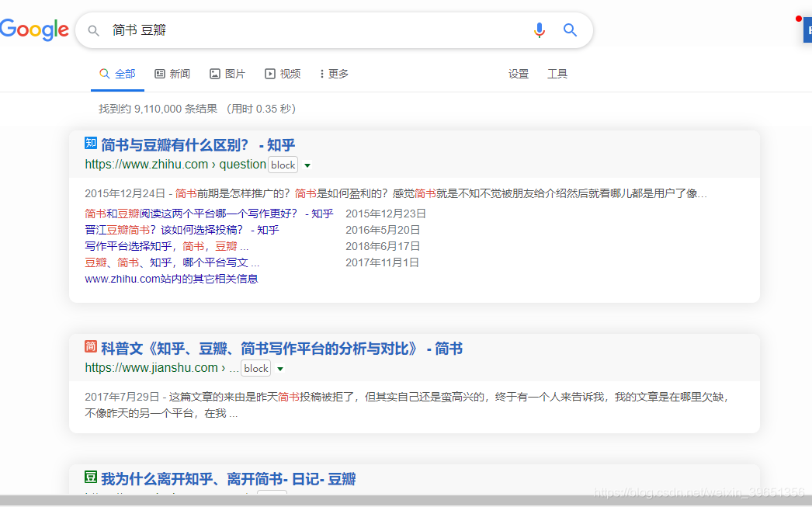Click the date 2017年11月1日 in sitelinks

click(382, 262)
